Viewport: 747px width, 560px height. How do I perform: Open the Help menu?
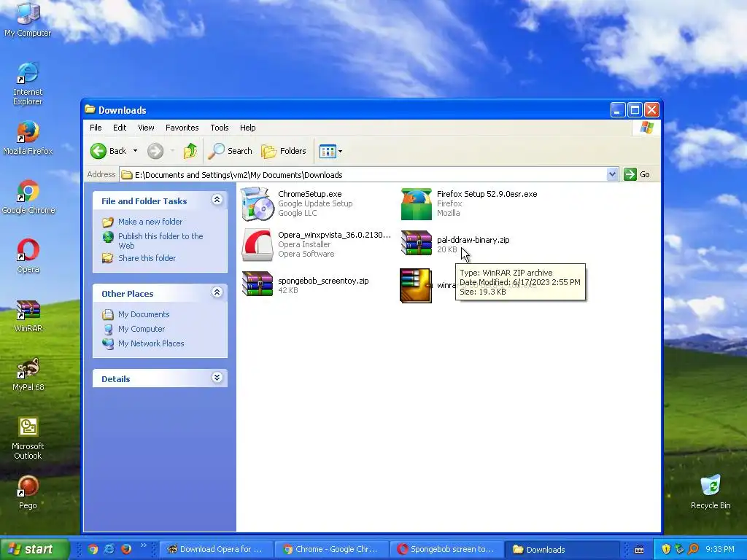tap(248, 128)
